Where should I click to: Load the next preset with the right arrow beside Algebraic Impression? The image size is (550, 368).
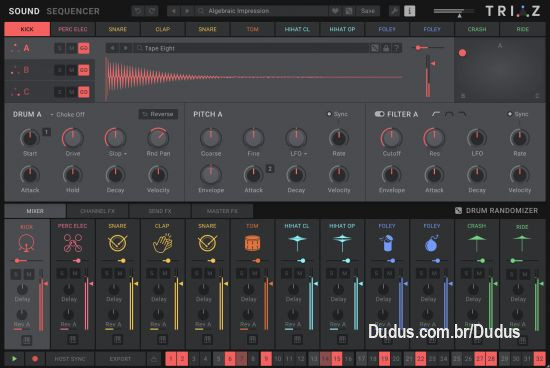tap(187, 11)
